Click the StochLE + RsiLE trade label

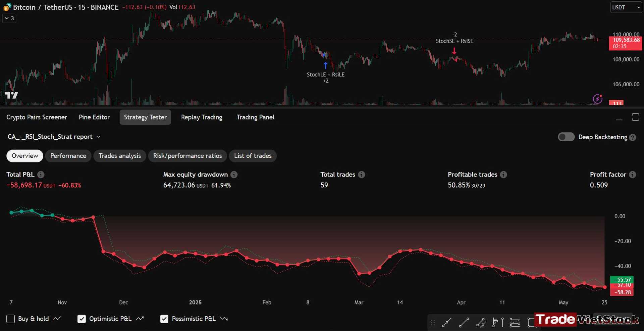pyautogui.click(x=326, y=75)
